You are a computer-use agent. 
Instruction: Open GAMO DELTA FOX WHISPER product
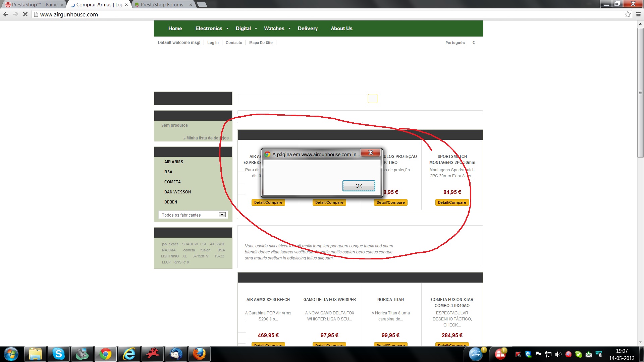pos(330,300)
